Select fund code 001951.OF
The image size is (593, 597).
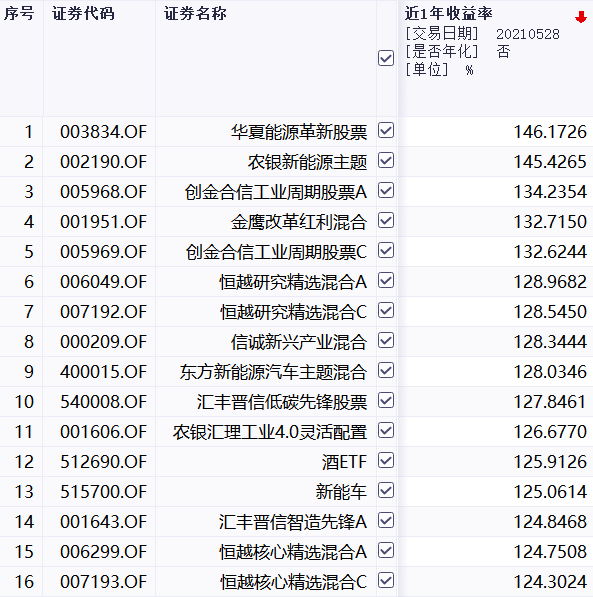(103, 222)
